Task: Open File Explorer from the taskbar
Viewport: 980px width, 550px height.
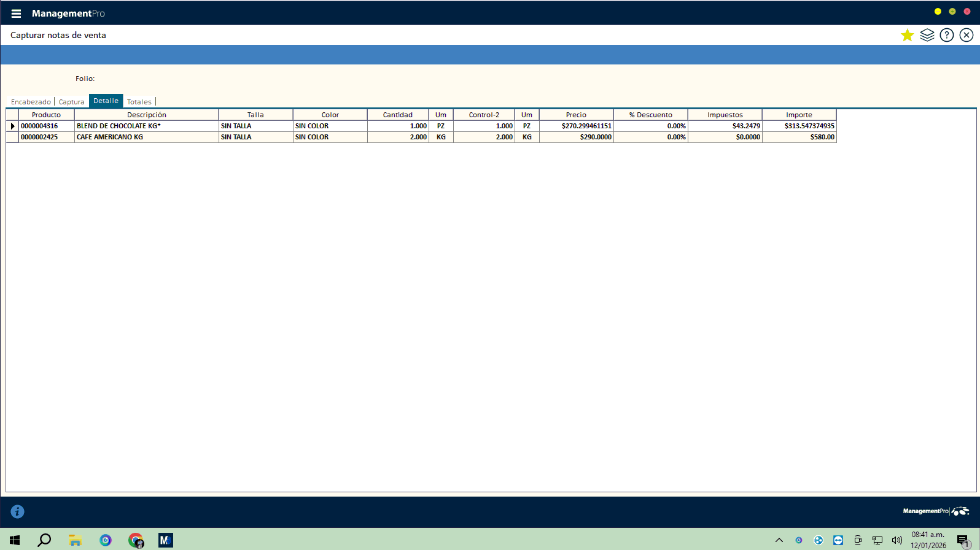Action: pos(75,540)
